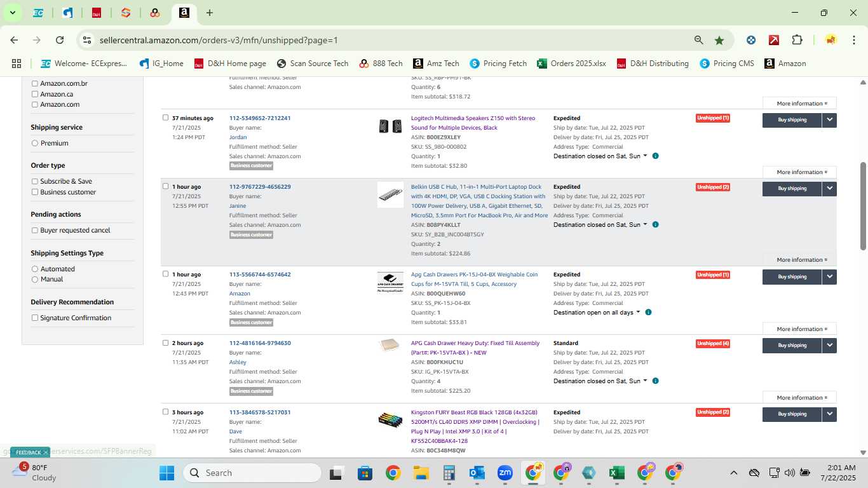The image size is (868, 488).
Task: Click info icon for APG Heavy Duty order
Action: coord(655,381)
